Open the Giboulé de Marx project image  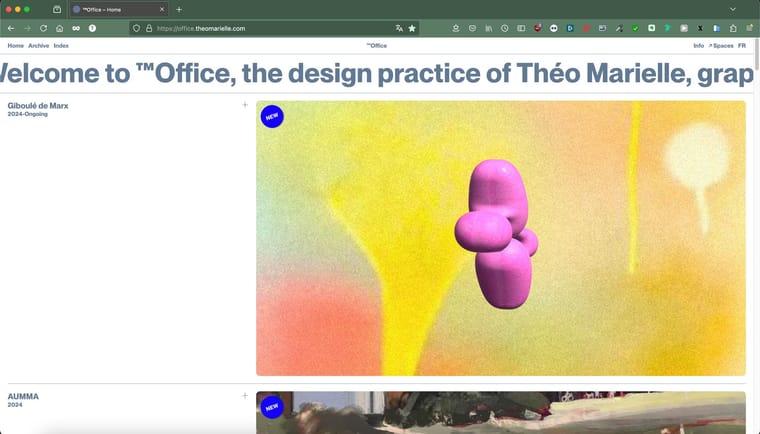point(500,238)
